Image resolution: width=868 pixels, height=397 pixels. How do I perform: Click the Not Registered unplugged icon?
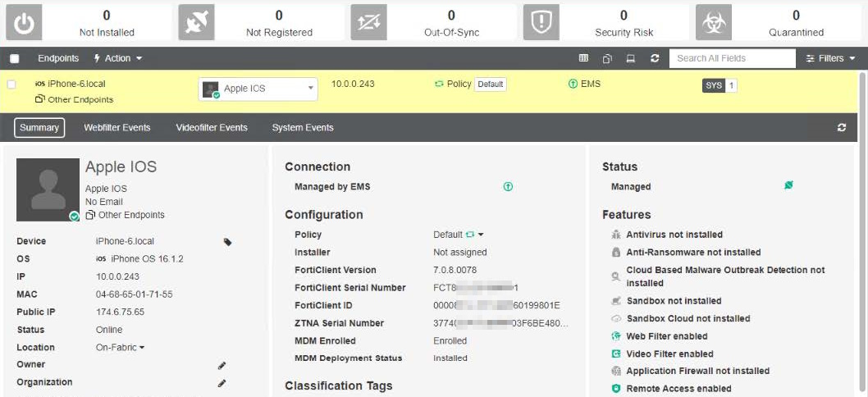(196, 23)
